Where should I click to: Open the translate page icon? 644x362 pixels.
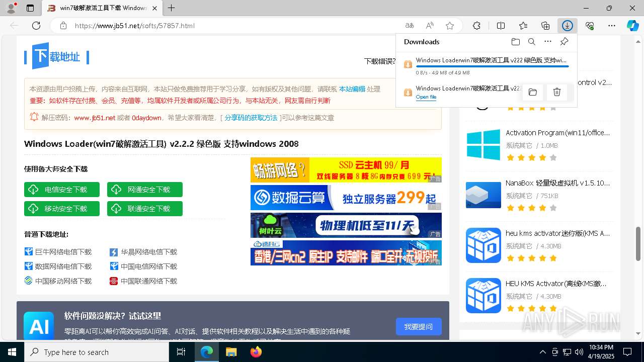click(410, 26)
